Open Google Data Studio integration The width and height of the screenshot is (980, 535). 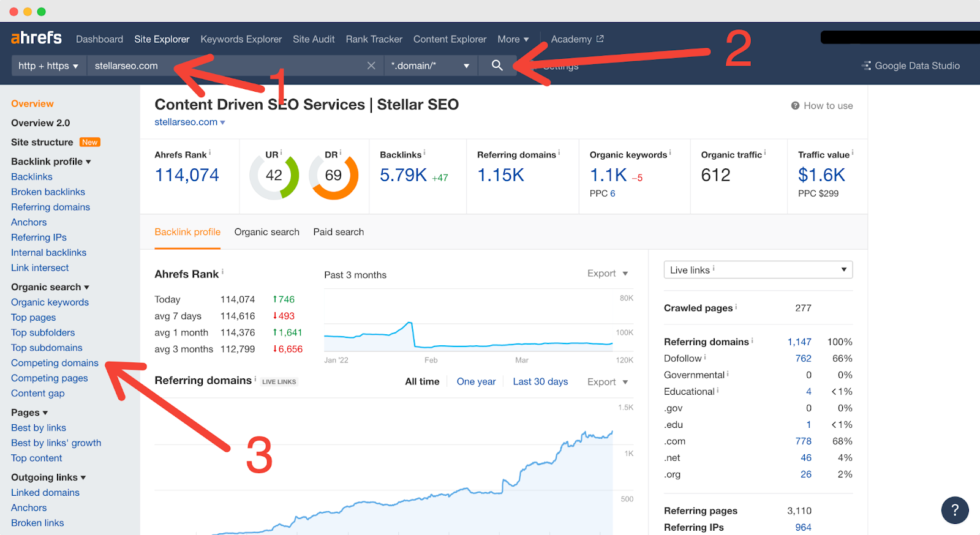coord(911,65)
